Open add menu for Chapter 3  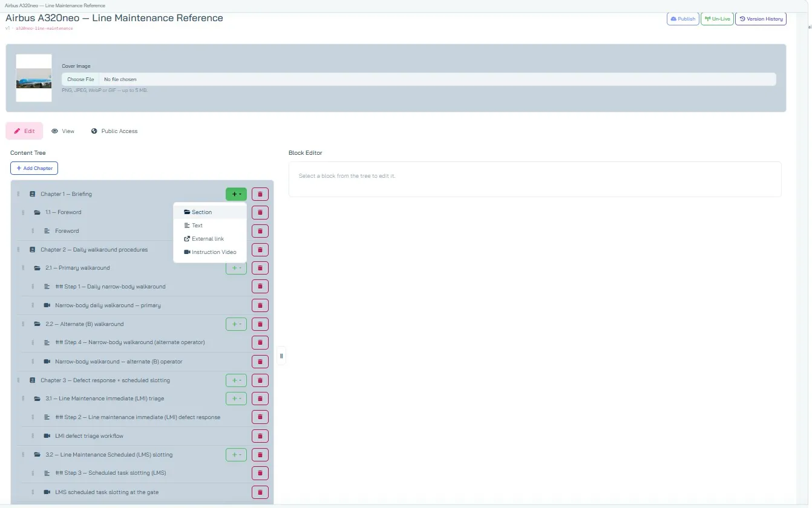tap(236, 380)
